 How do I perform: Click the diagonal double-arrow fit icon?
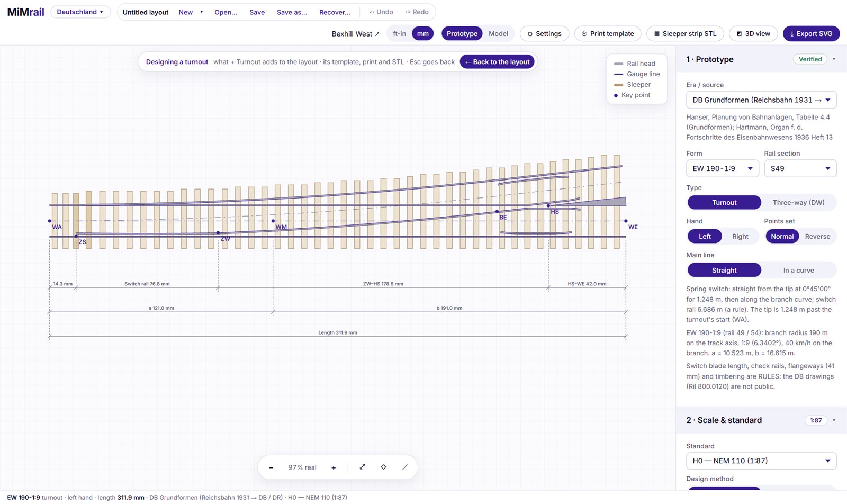(x=363, y=467)
